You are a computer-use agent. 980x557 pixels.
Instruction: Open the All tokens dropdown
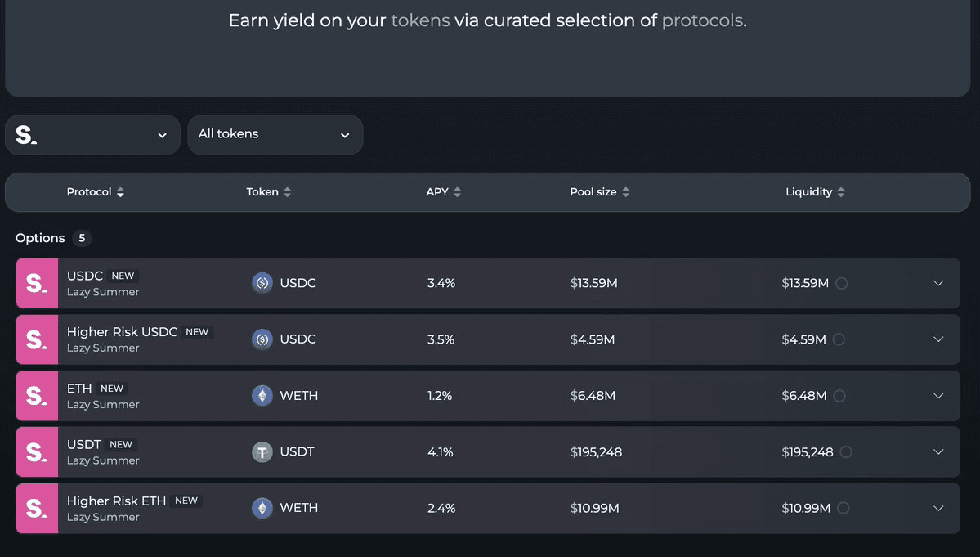point(275,135)
